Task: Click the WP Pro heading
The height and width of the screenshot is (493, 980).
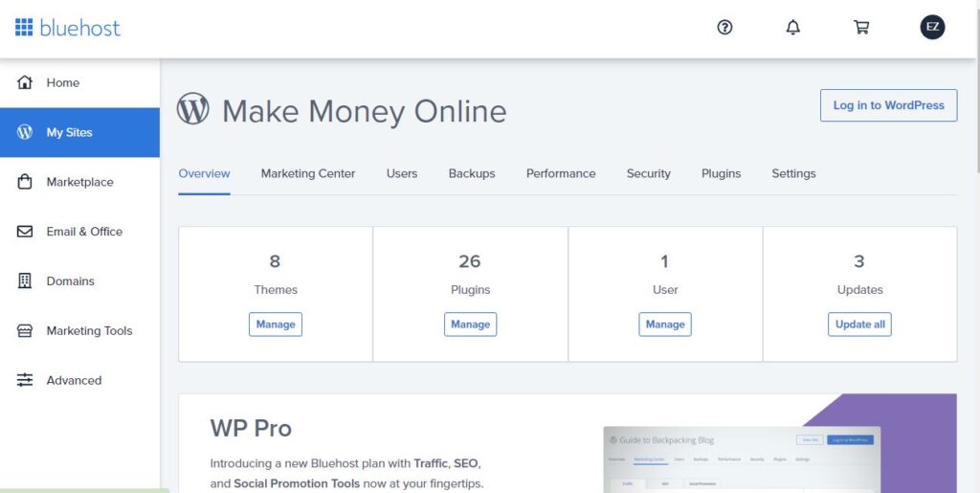Action: pos(251,429)
